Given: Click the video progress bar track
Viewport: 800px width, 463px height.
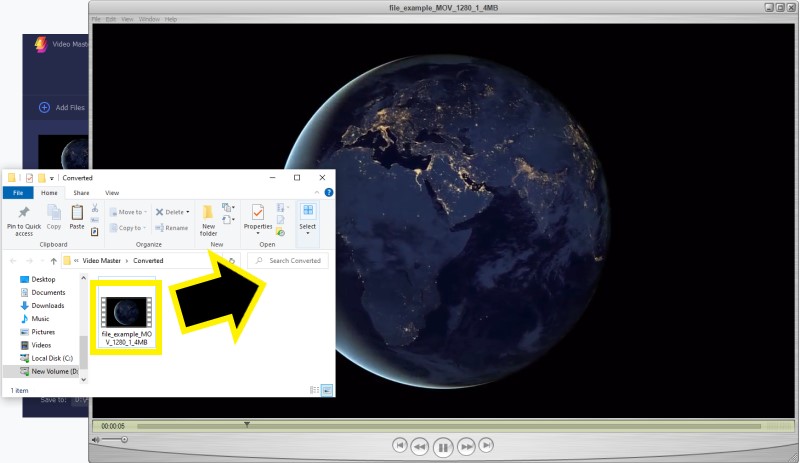Looking at the screenshot, I should pyautogui.click(x=449, y=426).
